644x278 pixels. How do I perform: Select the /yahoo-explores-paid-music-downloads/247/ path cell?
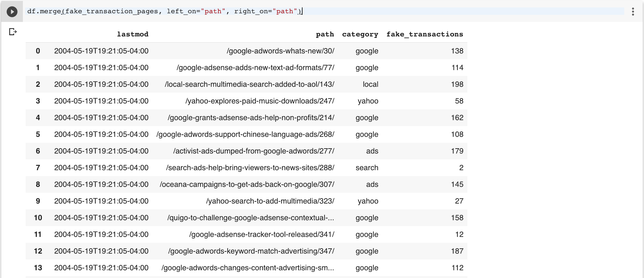pos(260,101)
